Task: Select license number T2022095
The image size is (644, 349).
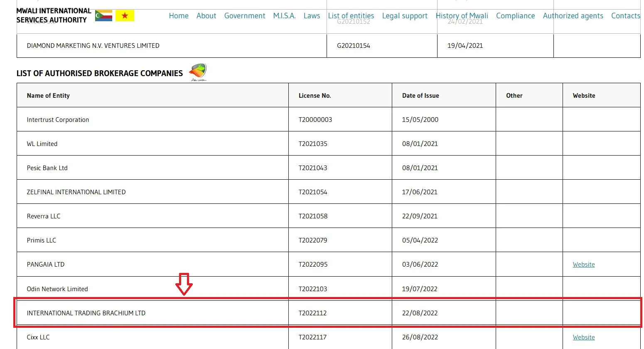Action: tap(313, 265)
